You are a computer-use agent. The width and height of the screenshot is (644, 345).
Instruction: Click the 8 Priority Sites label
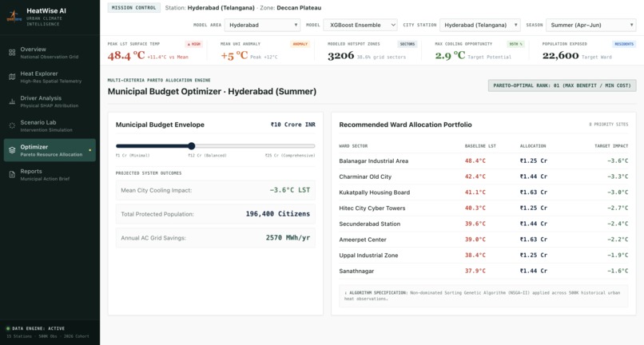(x=609, y=125)
